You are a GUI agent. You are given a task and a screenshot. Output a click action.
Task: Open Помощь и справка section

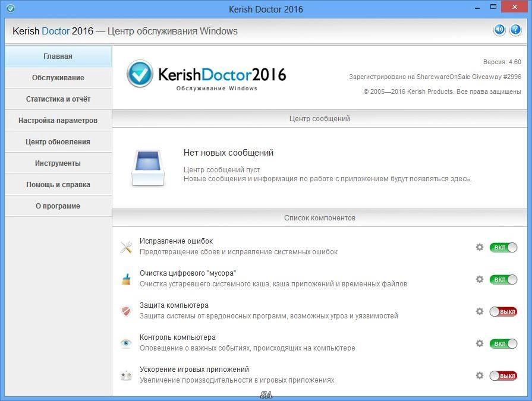pyautogui.click(x=58, y=184)
